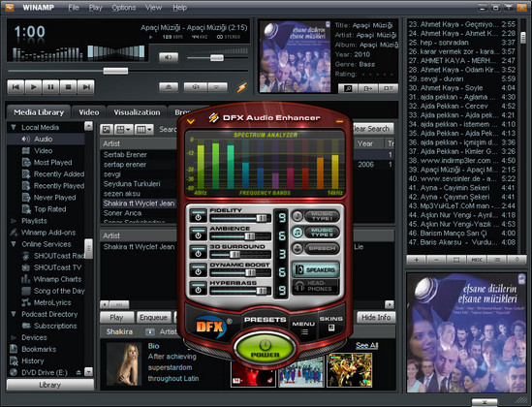Open the DFX top-left chevron dropdown
The height and width of the screenshot is (407, 532).
coord(191,121)
